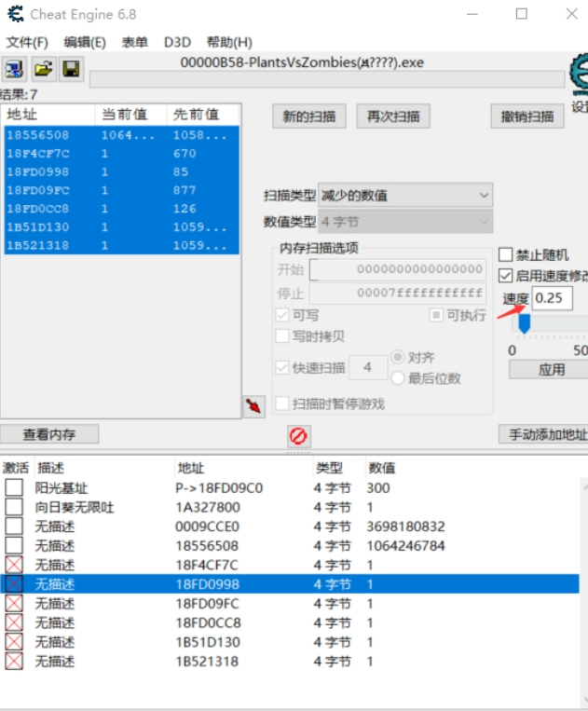The height and width of the screenshot is (711, 588).
Task: Select the highlighted 18FD0998 table row
Action: pyautogui.click(x=290, y=584)
